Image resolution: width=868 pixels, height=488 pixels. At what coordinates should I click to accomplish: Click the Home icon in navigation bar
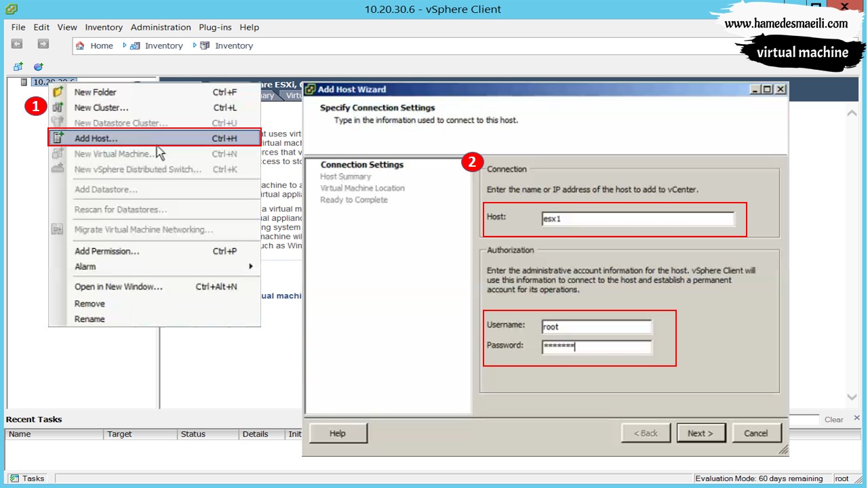click(x=81, y=45)
